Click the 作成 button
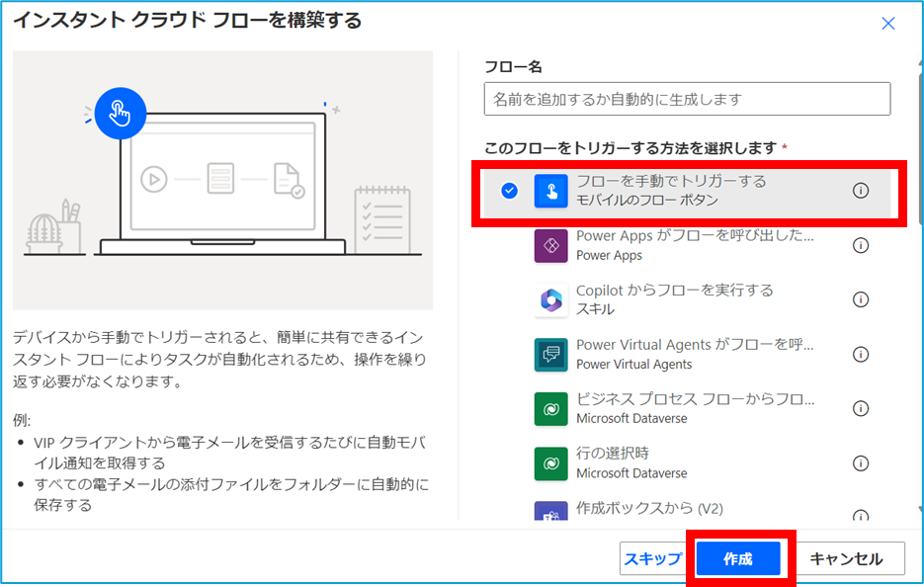This screenshot has width=924, height=587. (x=738, y=558)
